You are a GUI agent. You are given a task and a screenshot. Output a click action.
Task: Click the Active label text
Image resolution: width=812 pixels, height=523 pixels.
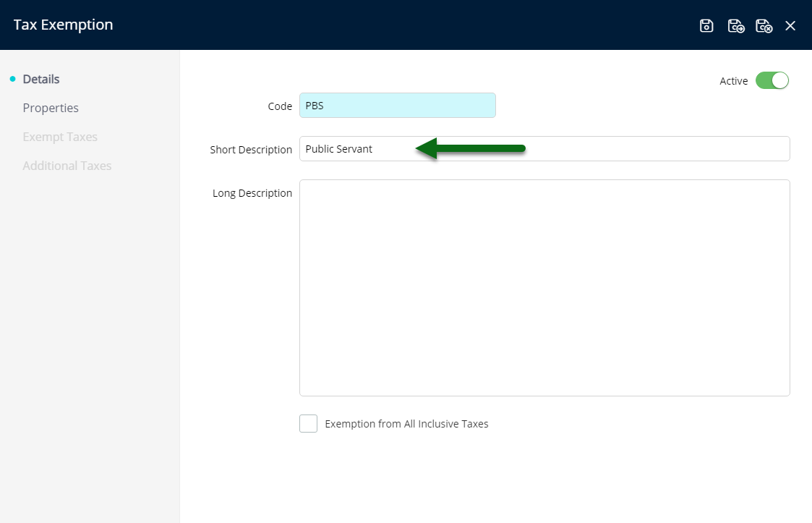pyautogui.click(x=733, y=81)
